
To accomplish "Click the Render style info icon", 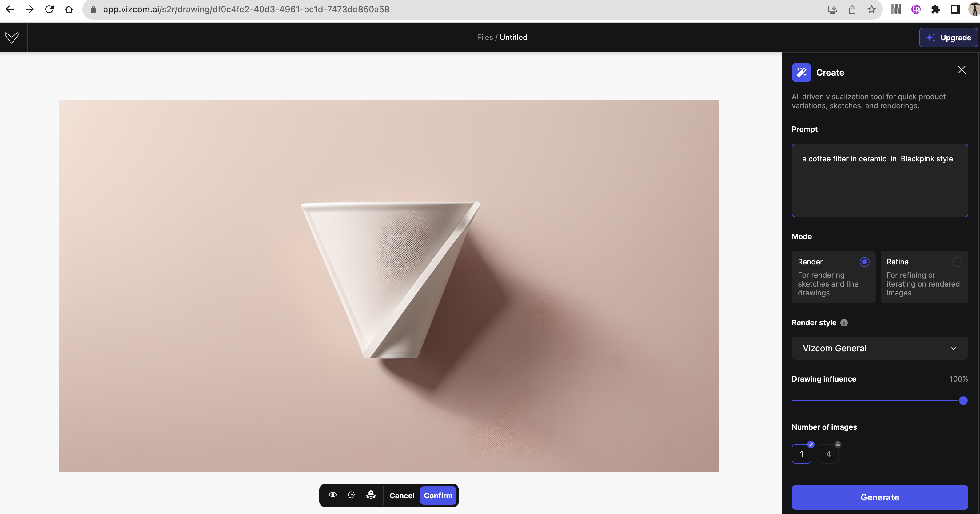I will click(x=844, y=323).
